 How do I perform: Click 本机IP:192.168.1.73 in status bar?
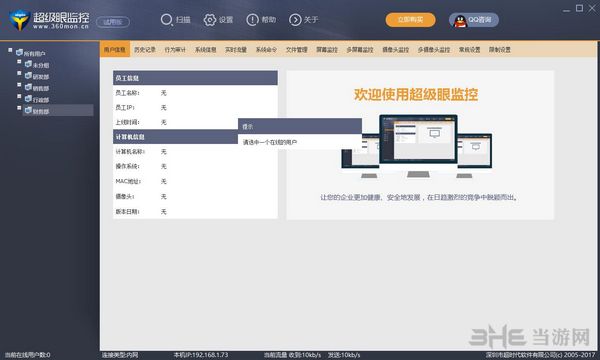201,355
